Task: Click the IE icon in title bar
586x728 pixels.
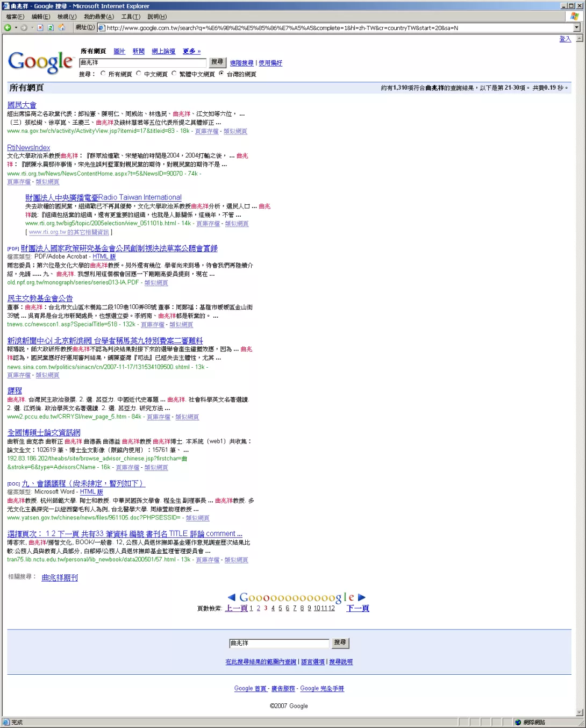Action: pyautogui.click(x=6, y=6)
